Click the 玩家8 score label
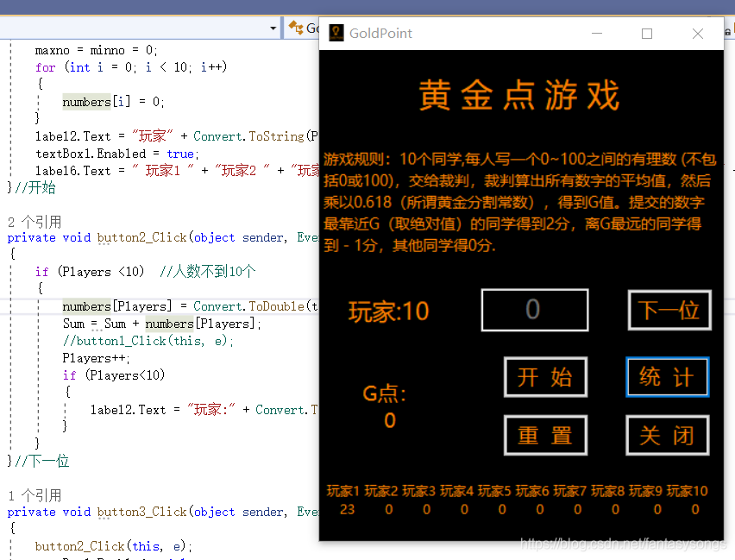735x560 pixels. 607,491
